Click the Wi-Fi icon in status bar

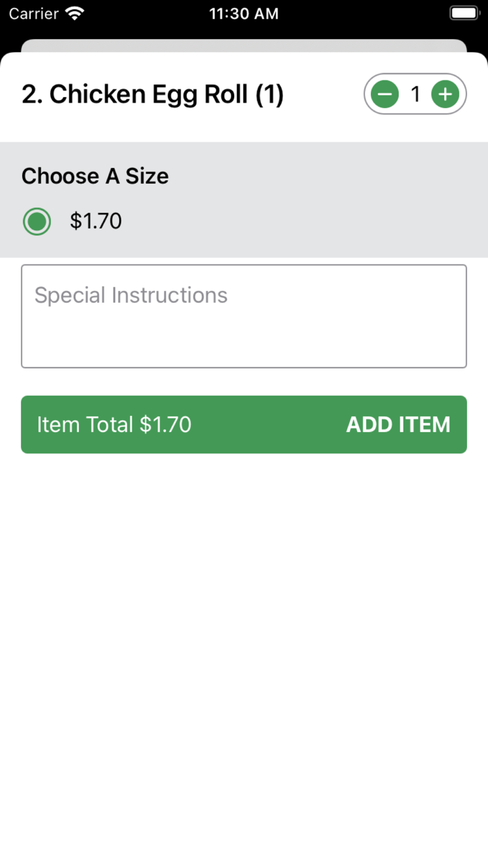click(74, 13)
